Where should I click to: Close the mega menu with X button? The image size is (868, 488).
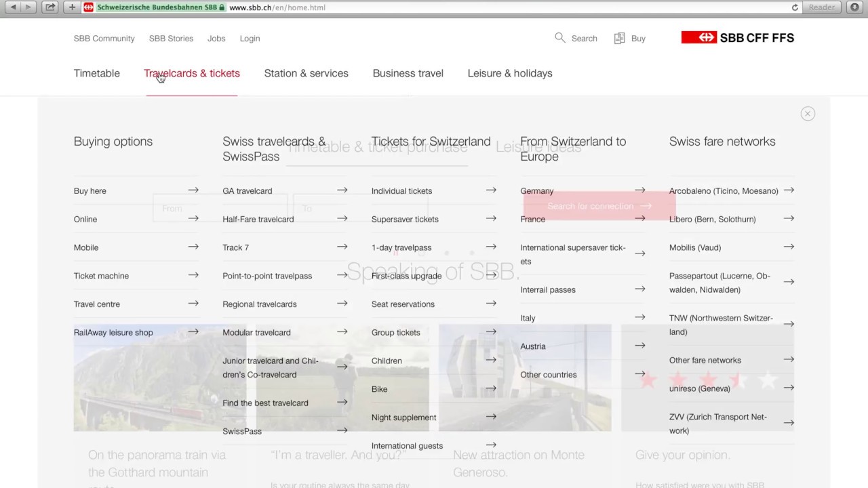pos(808,114)
